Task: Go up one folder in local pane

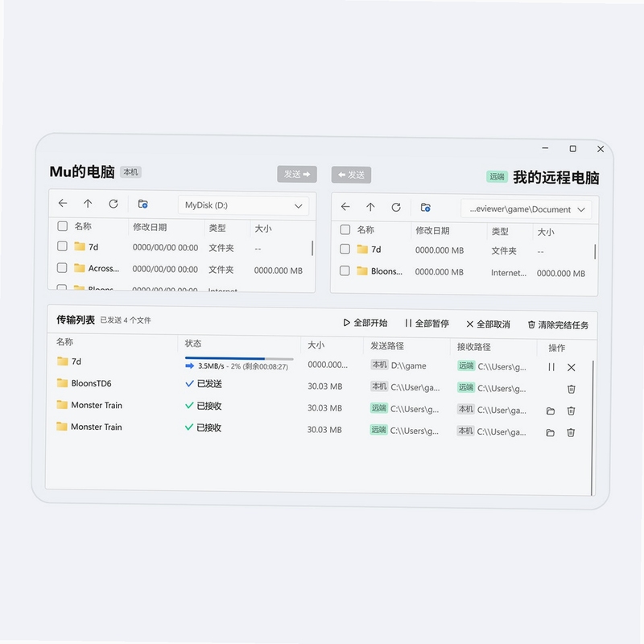Action: (x=88, y=204)
